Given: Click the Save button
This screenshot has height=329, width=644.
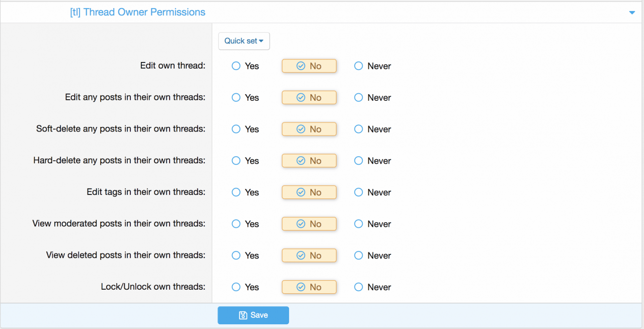Looking at the screenshot, I should [253, 315].
